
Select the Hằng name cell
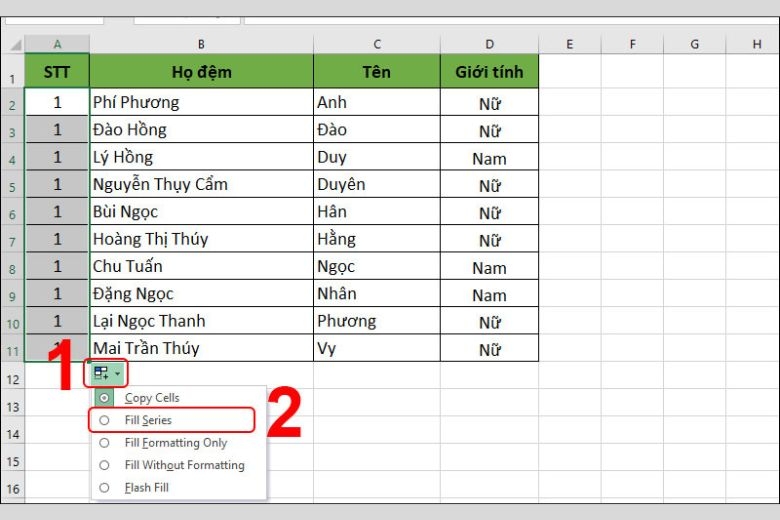[377, 239]
